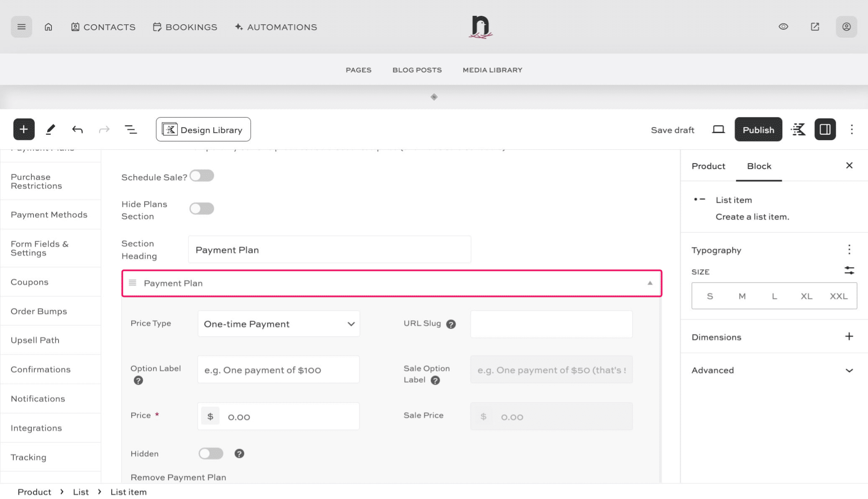Open the block inserter
This screenshot has height=499, width=868.
[x=23, y=129]
